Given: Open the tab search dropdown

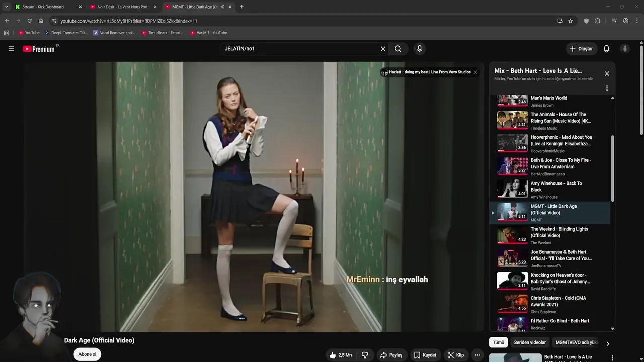Looking at the screenshot, I should 6,7.
